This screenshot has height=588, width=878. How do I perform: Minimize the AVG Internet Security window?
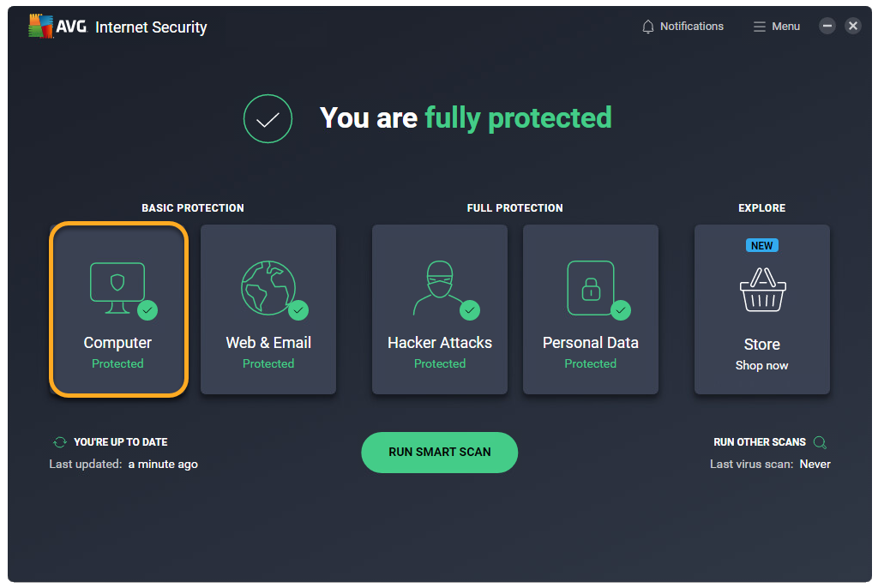(827, 26)
